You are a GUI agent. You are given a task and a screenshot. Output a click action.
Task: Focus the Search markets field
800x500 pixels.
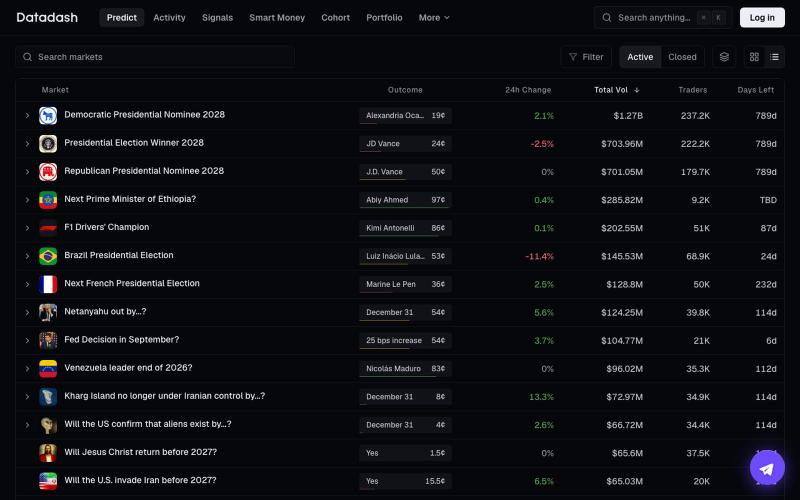coord(155,57)
